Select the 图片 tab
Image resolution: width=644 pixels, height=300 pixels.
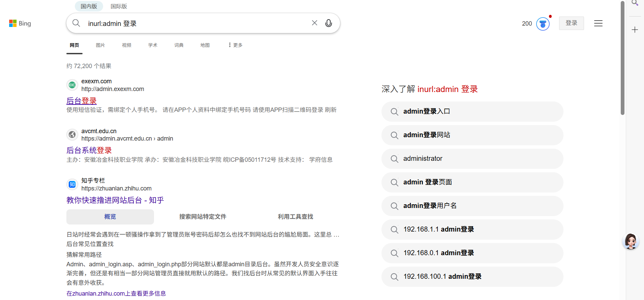[100, 45]
